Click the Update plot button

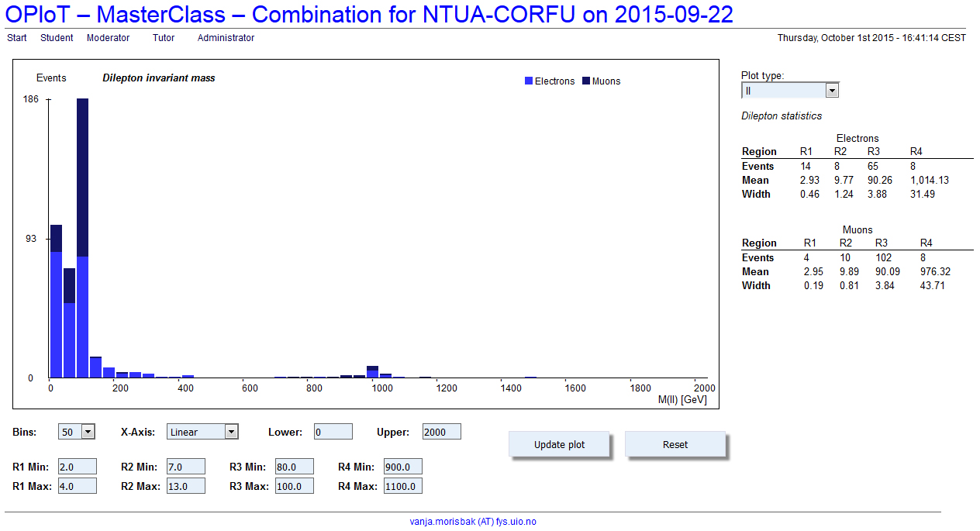tap(560, 445)
